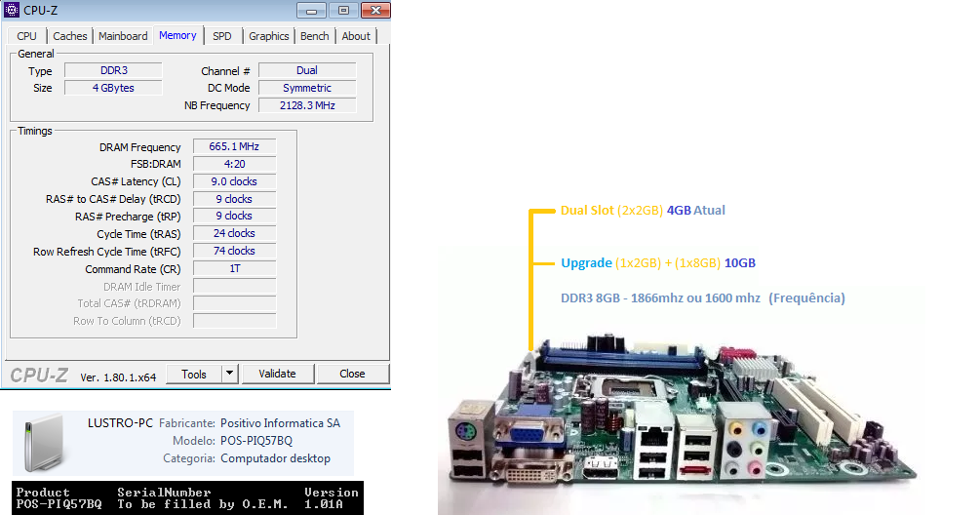Click the Row Refresh Cycle Time label

[107, 252]
